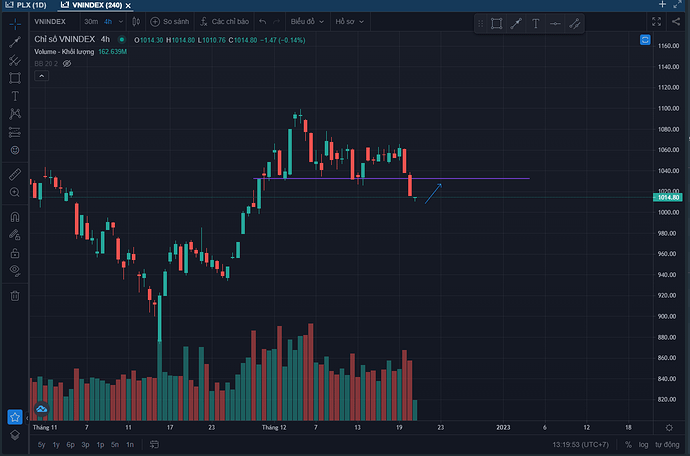This screenshot has height=456, width=690.
Task: Select the 30m timeframe
Action: [91, 22]
